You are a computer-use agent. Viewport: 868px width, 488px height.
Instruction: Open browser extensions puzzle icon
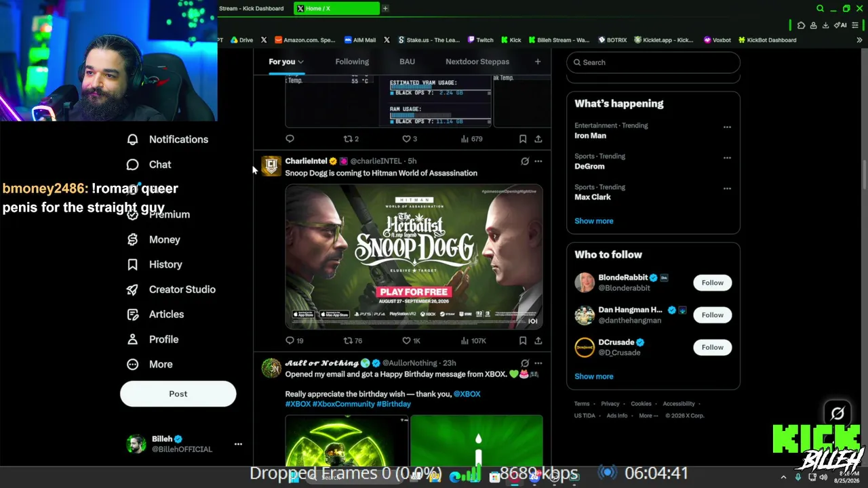(801, 26)
